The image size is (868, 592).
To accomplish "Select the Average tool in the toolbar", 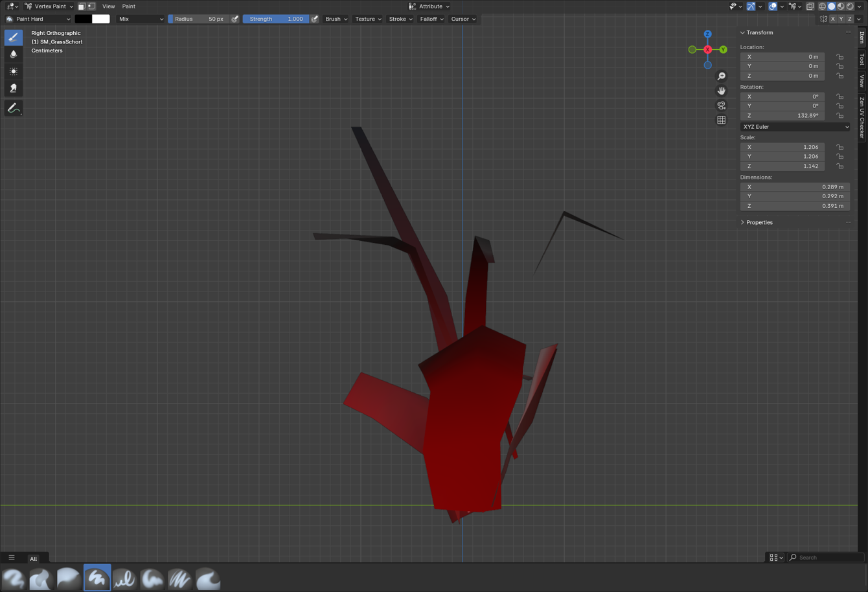I will [x=13, y=71].
